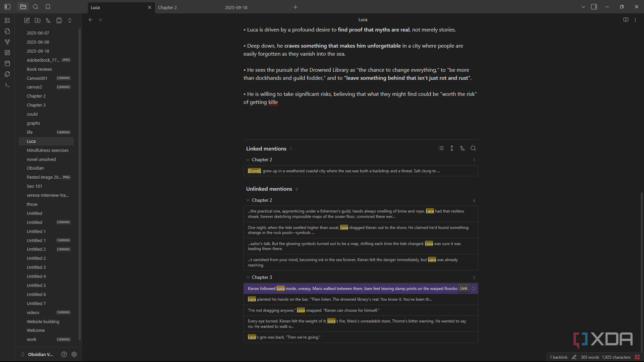This screenshot has width=644, height=362.
Task: Open settings gear icon
Action: [74, 354]
